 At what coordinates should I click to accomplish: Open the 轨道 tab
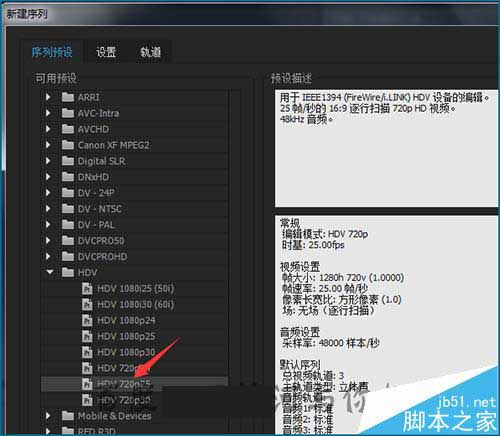[150, 52]
